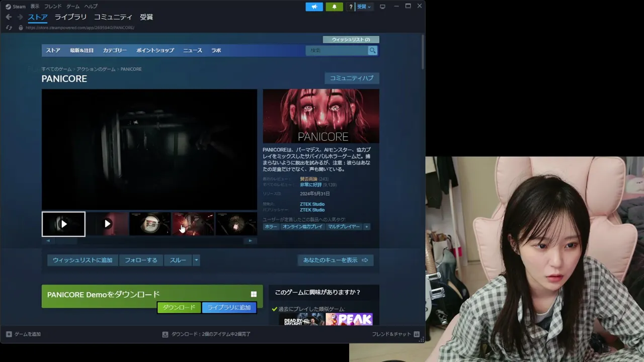Click the green ダウンロード button
Image resolution: width=644 pixels, height=362 pixels.
coord(179,307)
